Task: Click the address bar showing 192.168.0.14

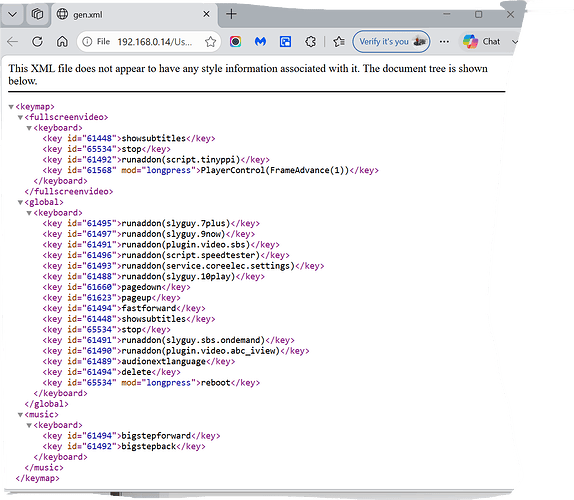Action: point(154,42)
